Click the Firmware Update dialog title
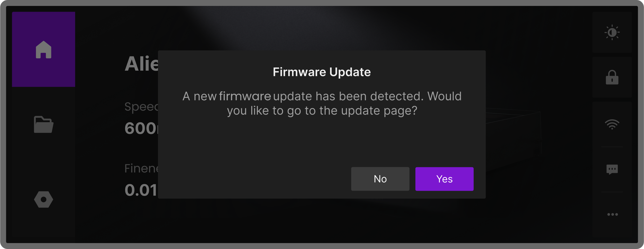The height and width of the screenshot is (249, 644). (x=322, y=72)
